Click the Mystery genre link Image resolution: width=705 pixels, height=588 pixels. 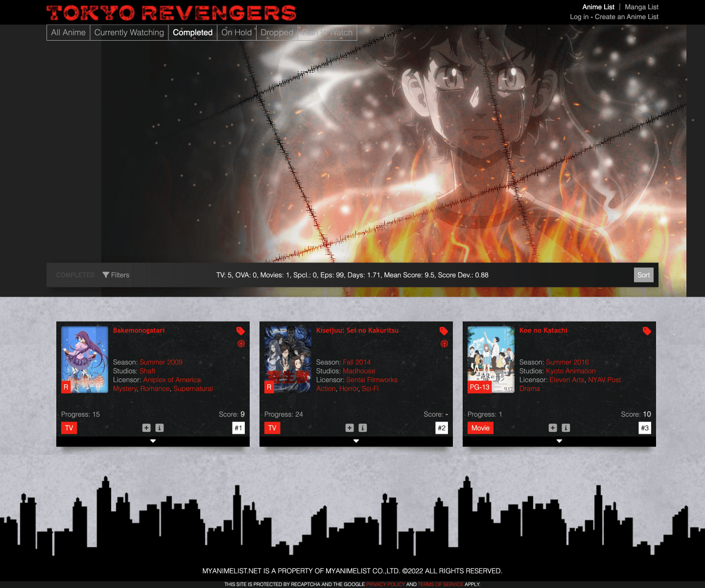[125, 389]
